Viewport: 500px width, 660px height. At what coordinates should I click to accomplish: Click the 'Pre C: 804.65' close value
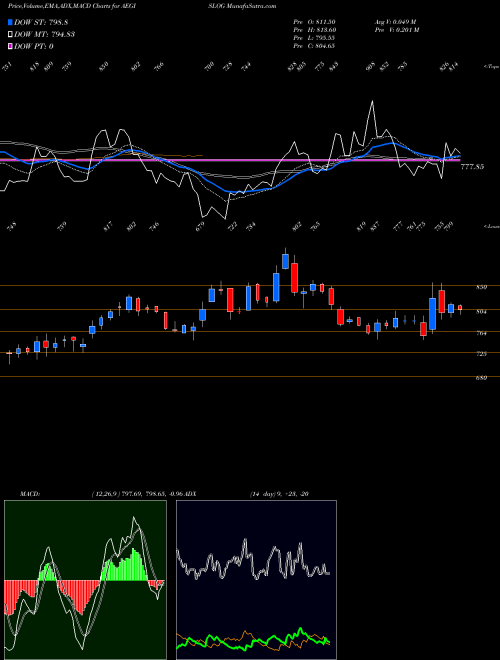(x=314, y=46)
